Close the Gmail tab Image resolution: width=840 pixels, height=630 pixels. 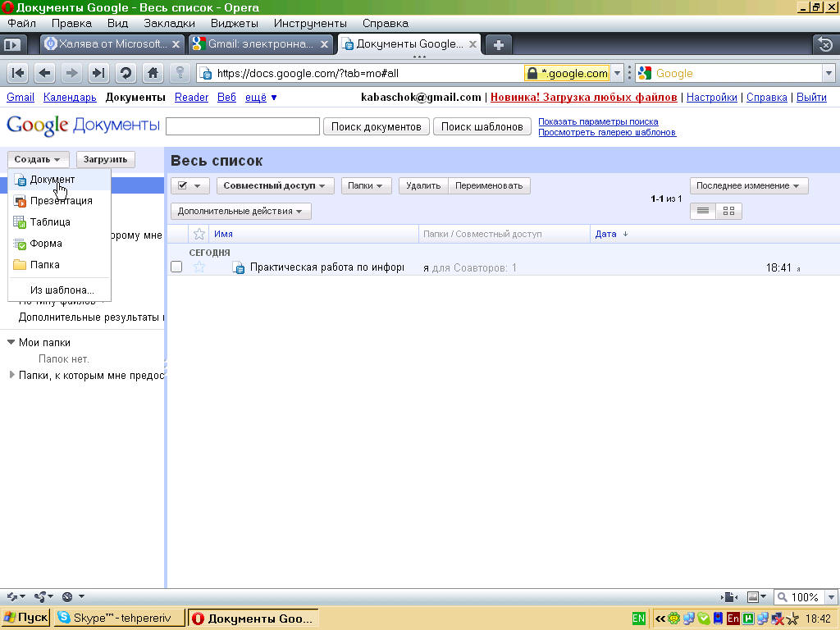click(x=324, y=44)
